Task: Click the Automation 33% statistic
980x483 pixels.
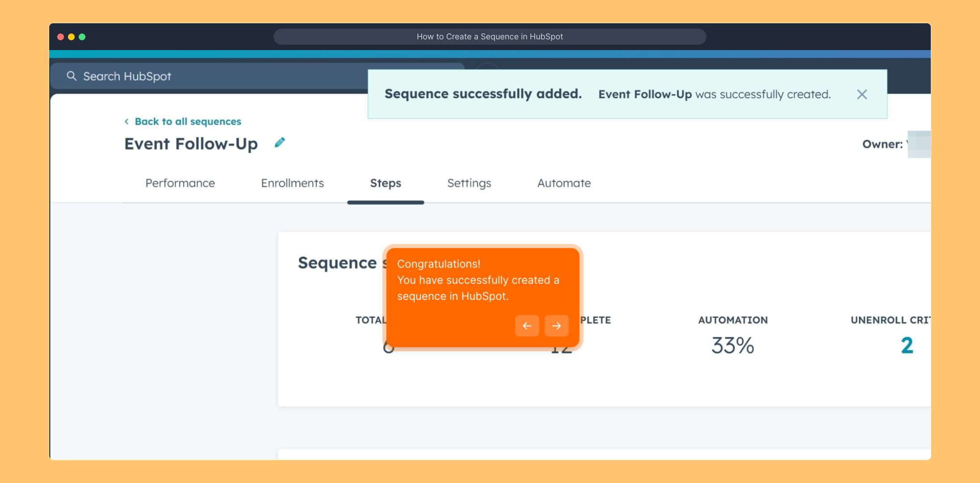Action: [732, 345]
